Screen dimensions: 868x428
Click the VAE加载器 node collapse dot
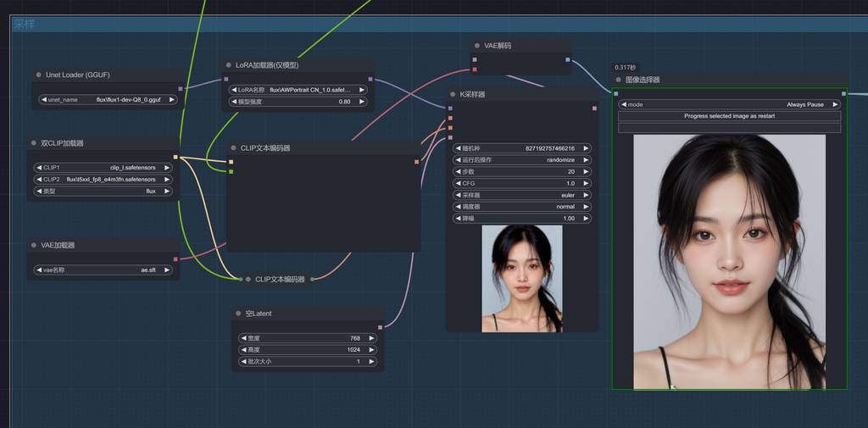click(35, 245)
